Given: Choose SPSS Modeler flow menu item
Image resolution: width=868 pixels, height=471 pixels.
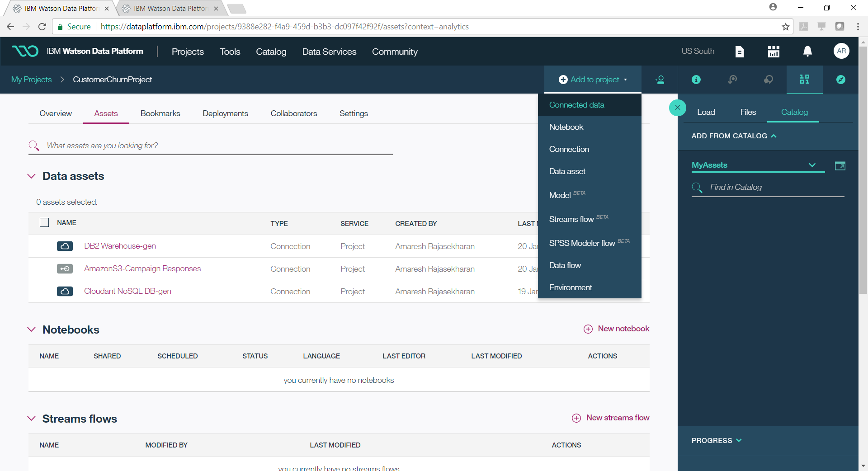Looking at the screenshot, I should 590,243.
